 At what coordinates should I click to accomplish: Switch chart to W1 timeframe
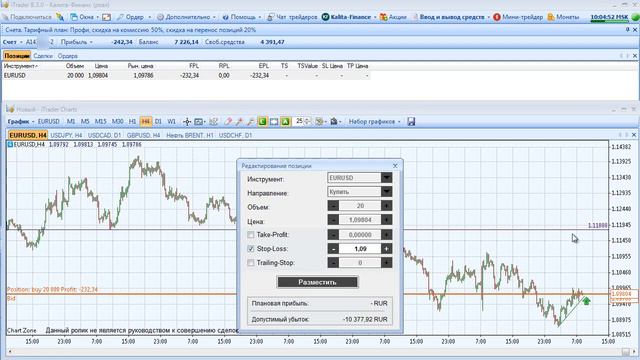coord(171,122)
